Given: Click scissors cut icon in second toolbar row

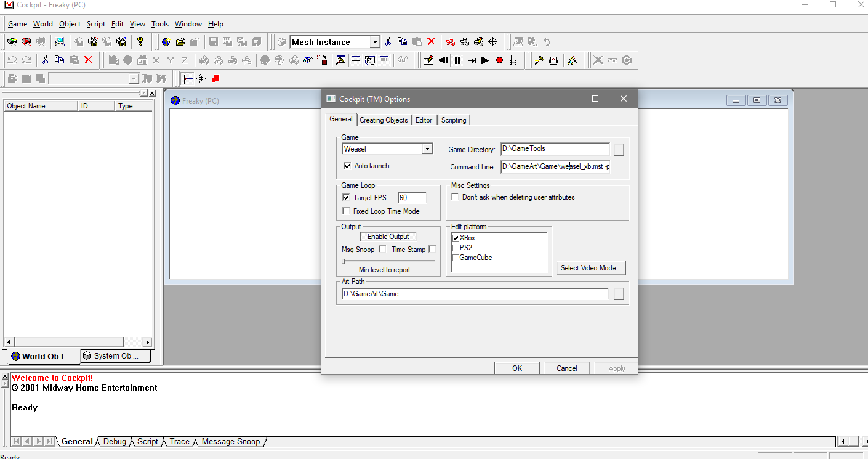Looking at the screenshot, I should click(45, 60).
